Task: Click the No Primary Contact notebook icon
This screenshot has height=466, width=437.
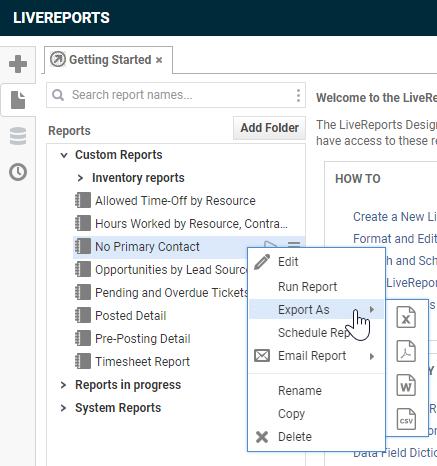Action: [x=83, y=246]
